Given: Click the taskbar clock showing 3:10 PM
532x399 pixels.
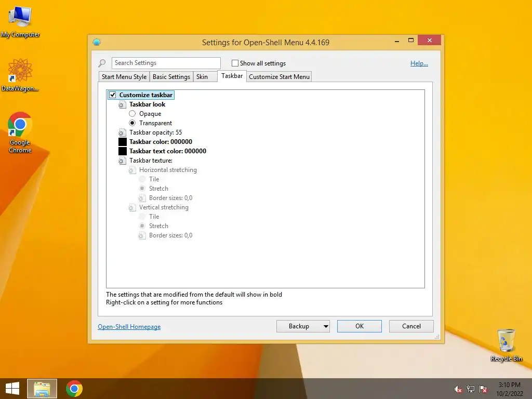Looking at the screenshot, I should click(x=509, y=389).
